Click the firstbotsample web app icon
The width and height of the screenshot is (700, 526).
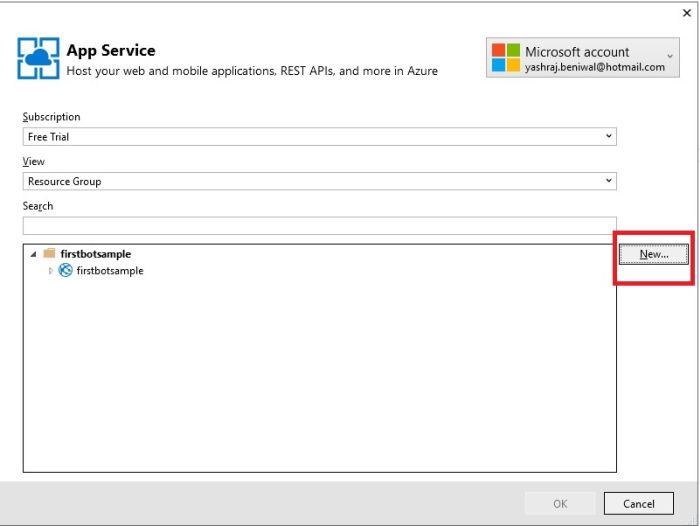point(66,271)
